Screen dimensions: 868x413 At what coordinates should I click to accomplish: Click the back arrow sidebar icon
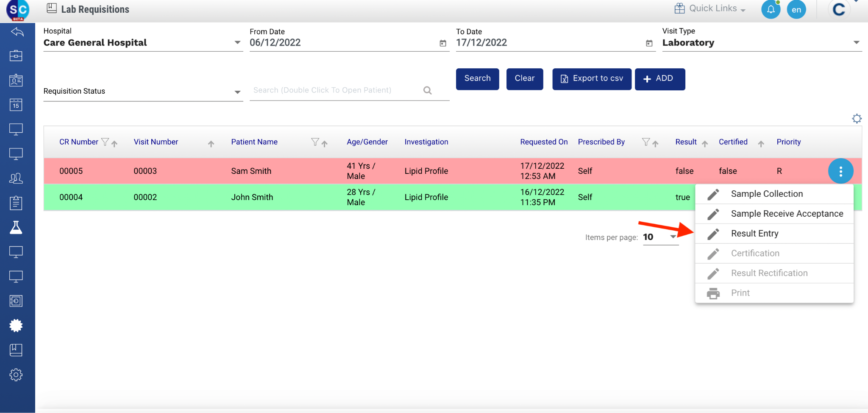[x=17, y=32]
